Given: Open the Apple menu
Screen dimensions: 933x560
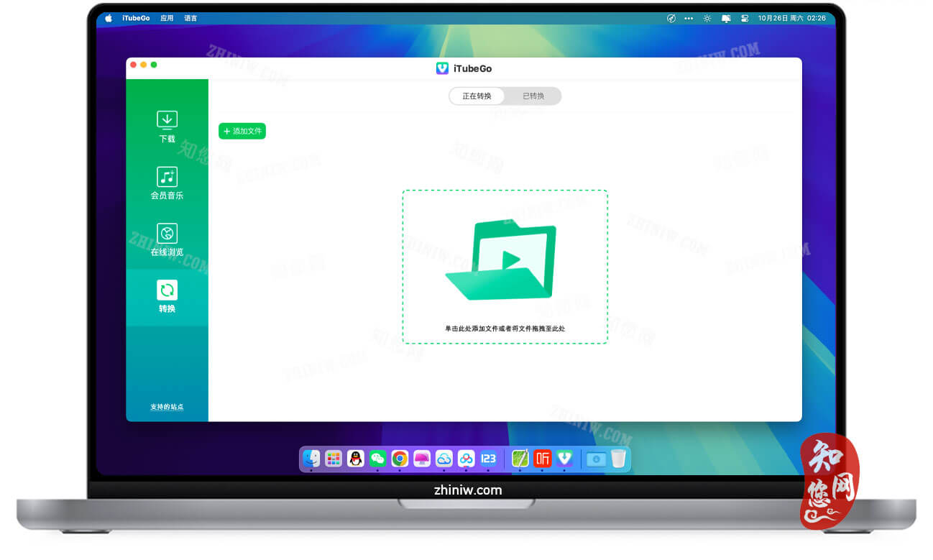Looking at the screenshot, I should coord(109,19).
